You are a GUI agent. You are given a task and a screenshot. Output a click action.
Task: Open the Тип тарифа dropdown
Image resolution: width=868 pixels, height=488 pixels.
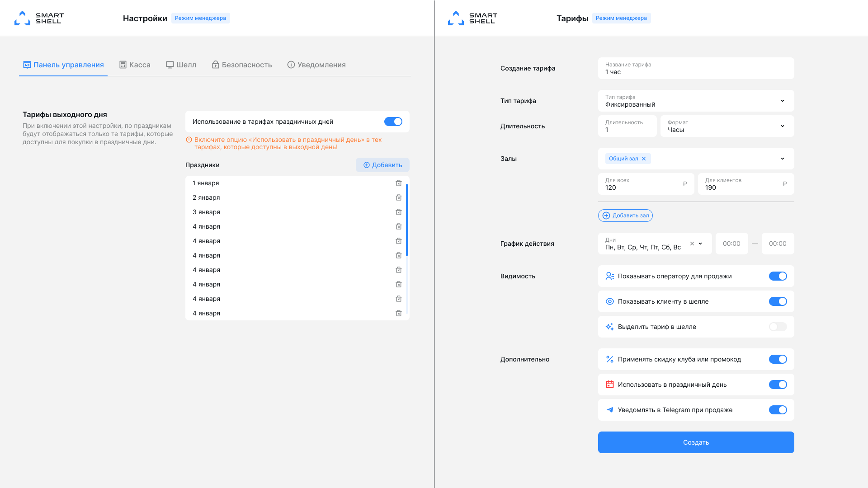[696, 101]
